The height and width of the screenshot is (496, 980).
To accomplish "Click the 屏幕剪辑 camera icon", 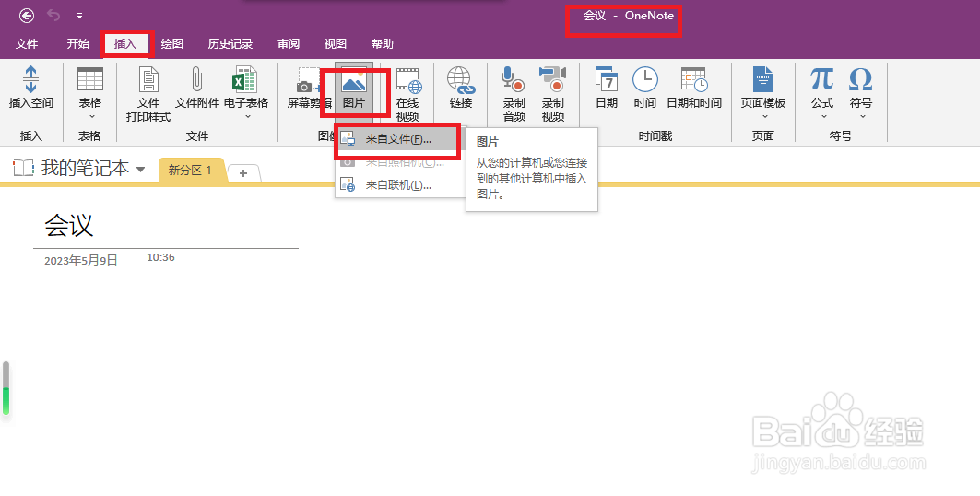I will [x=308, y=81].
